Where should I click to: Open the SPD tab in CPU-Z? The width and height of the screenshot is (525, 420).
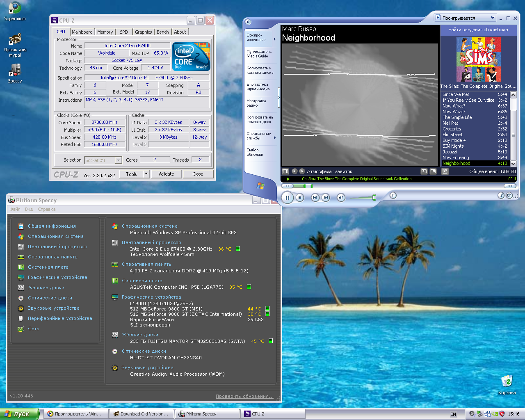click(124, 32)
